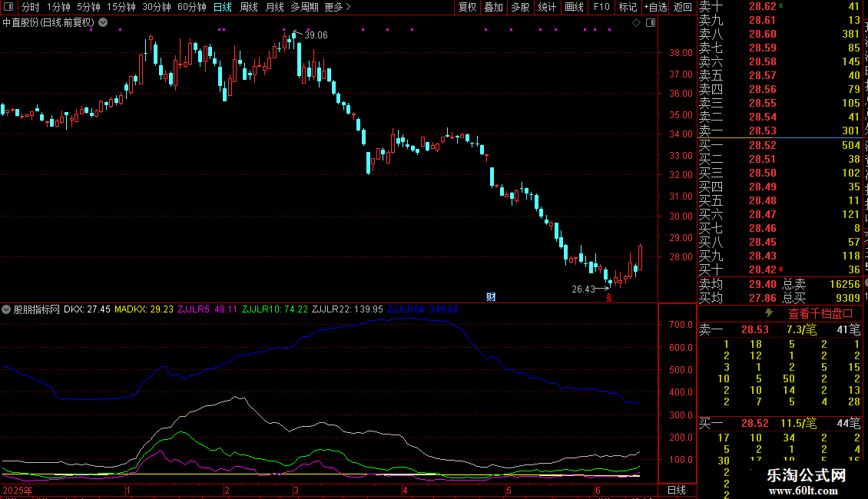This screenshot has width=868, height=499.
Task: Click the 日线 label at bottom axis
Action: [x=677, y=490]
